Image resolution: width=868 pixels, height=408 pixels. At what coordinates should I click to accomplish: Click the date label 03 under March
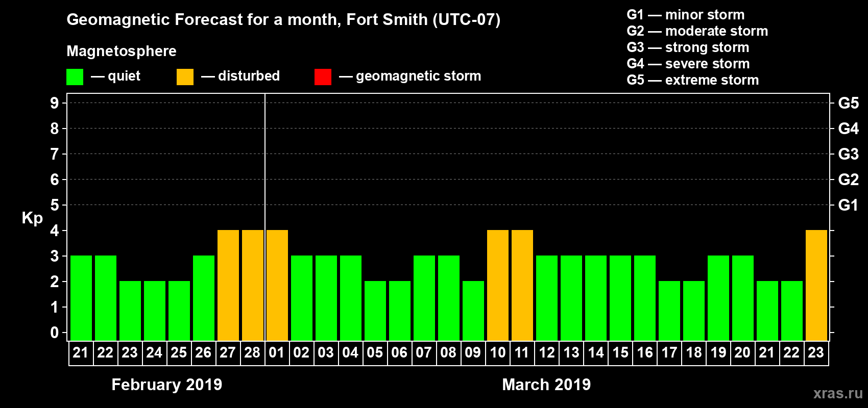click(326, 353)
